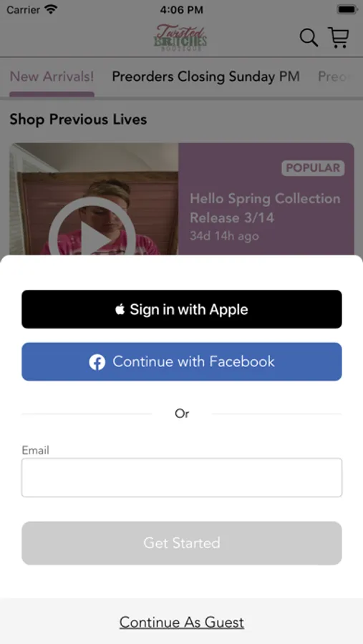The width and height of the screenshot is (363, 644).
Task: Open the search magnifier icon
Action: [309, 38]
